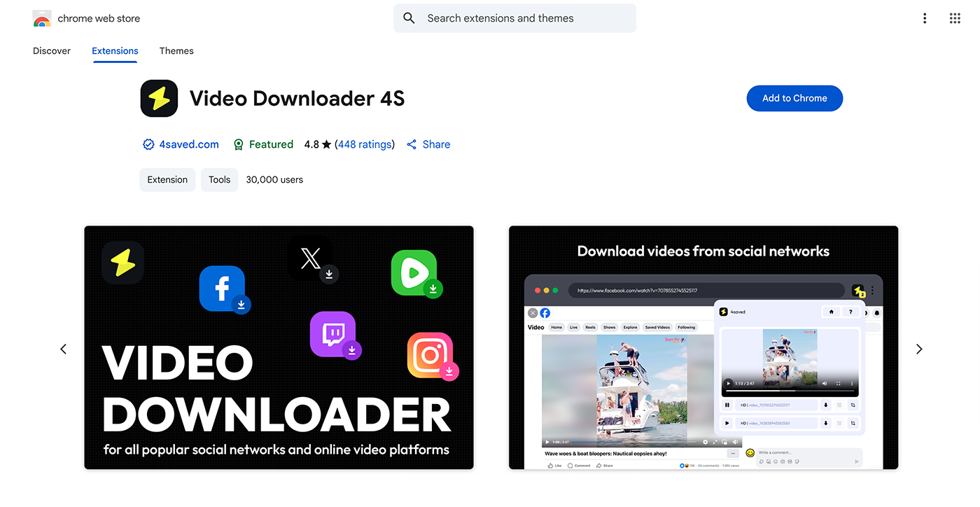The image size is (980, 507).
Task: Open the VIDEO DOWNLOADER promo screenshot
Action: [279, 347]
